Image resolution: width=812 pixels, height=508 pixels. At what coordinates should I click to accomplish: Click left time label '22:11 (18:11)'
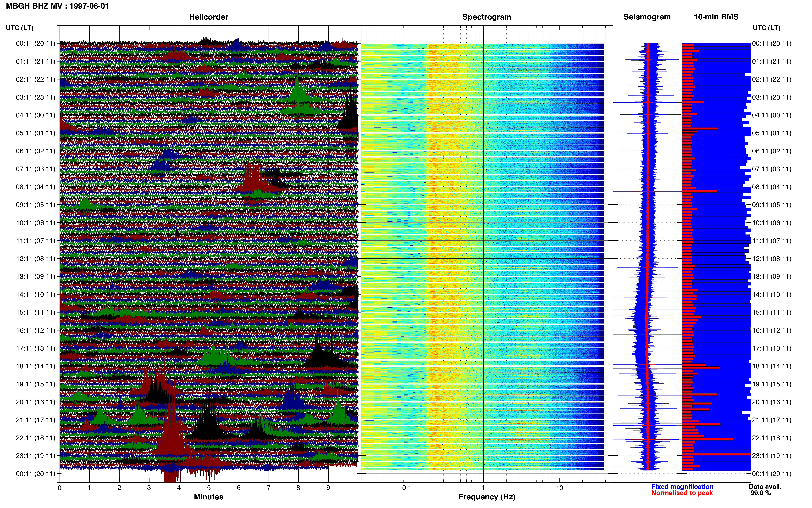(36, 438)
